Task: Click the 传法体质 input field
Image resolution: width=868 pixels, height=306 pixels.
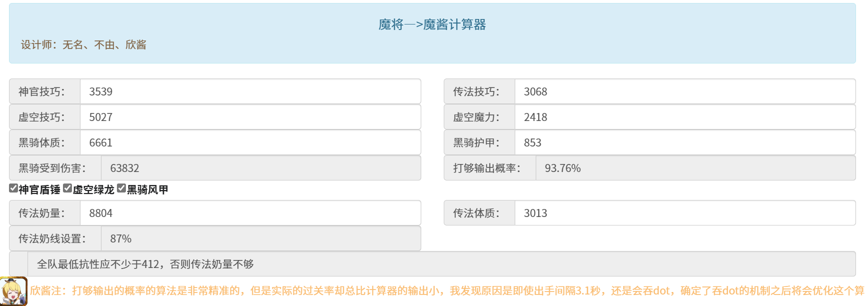Action: [x=685, y=213]
